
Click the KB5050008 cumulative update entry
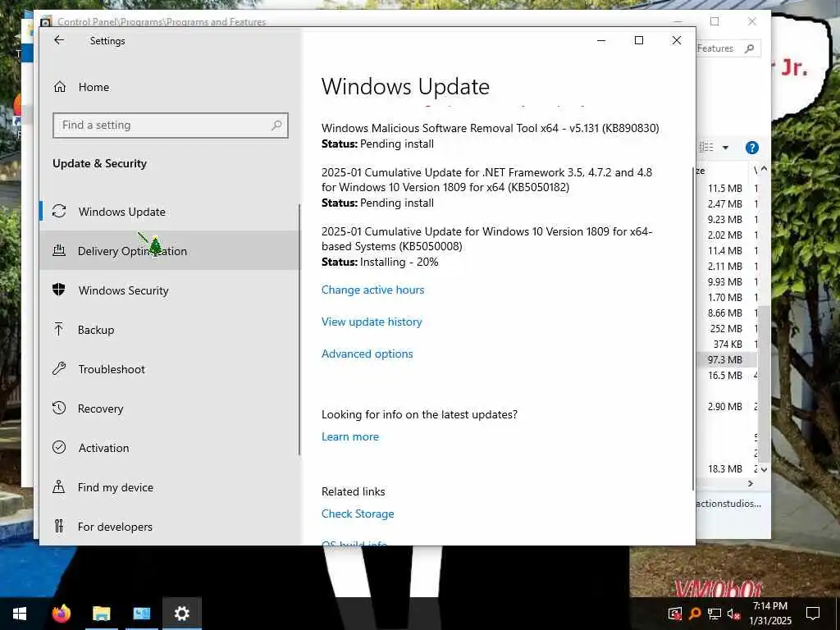tap(487, 246)
